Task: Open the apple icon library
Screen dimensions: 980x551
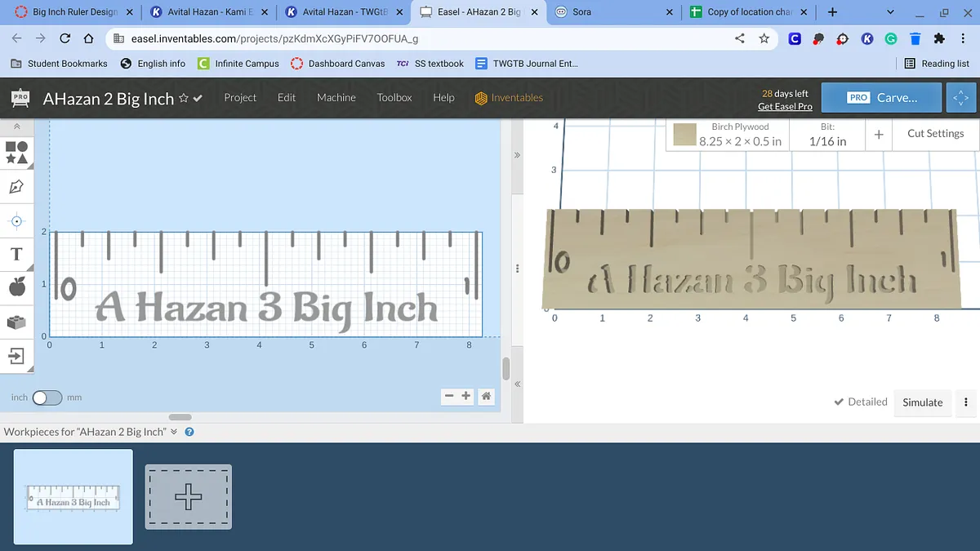Action: [x=16, y=287]
